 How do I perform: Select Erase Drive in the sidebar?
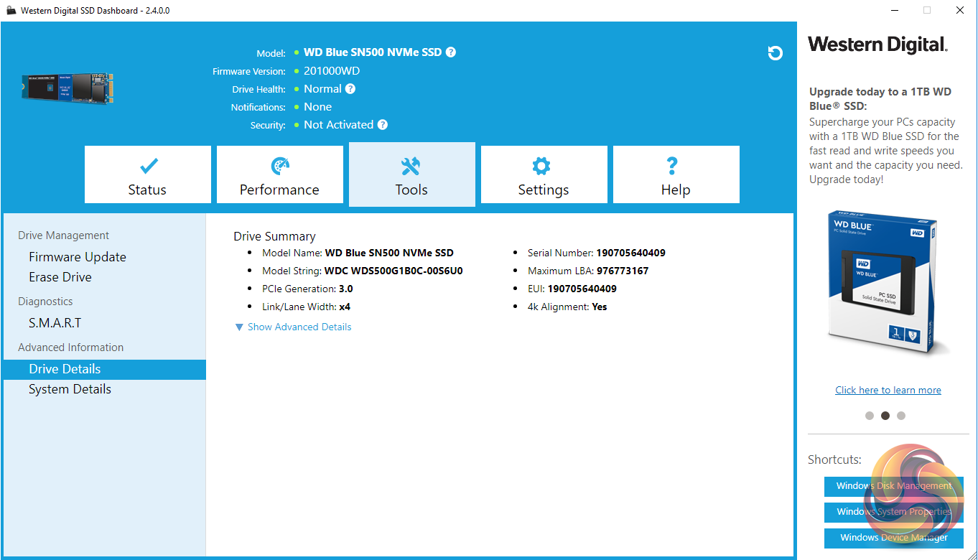[x=60, y=277]
